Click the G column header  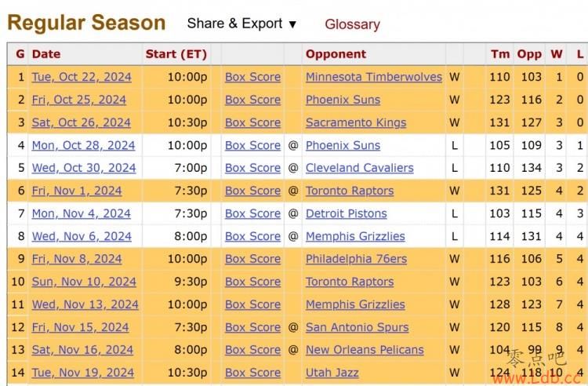[x=20, y=54]
